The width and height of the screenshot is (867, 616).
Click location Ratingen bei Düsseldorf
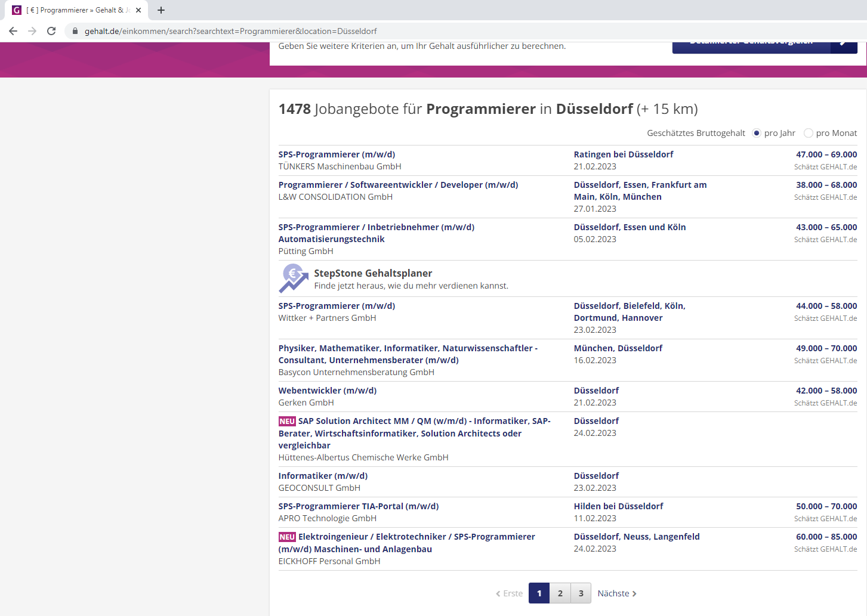coord(624,154)
